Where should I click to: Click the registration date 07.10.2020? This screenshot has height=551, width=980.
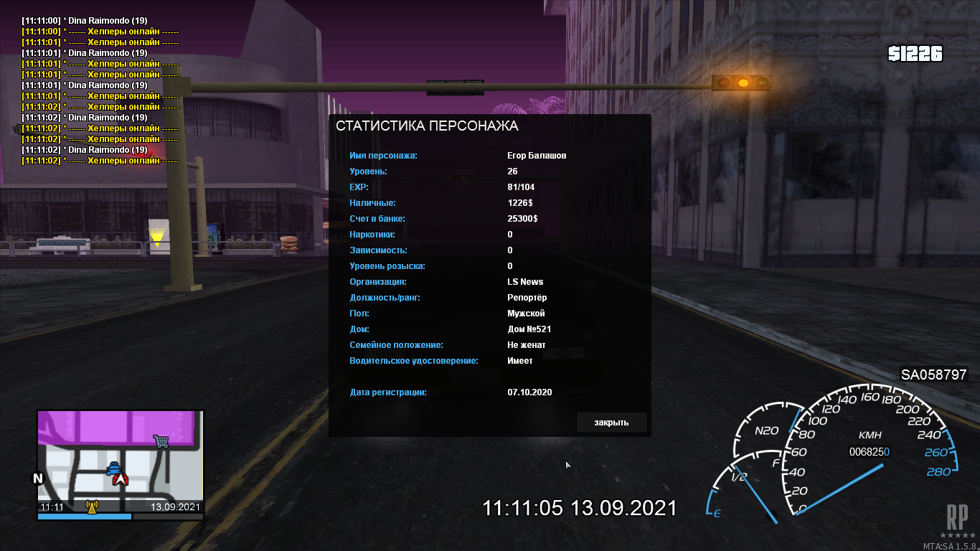(529, 392)
